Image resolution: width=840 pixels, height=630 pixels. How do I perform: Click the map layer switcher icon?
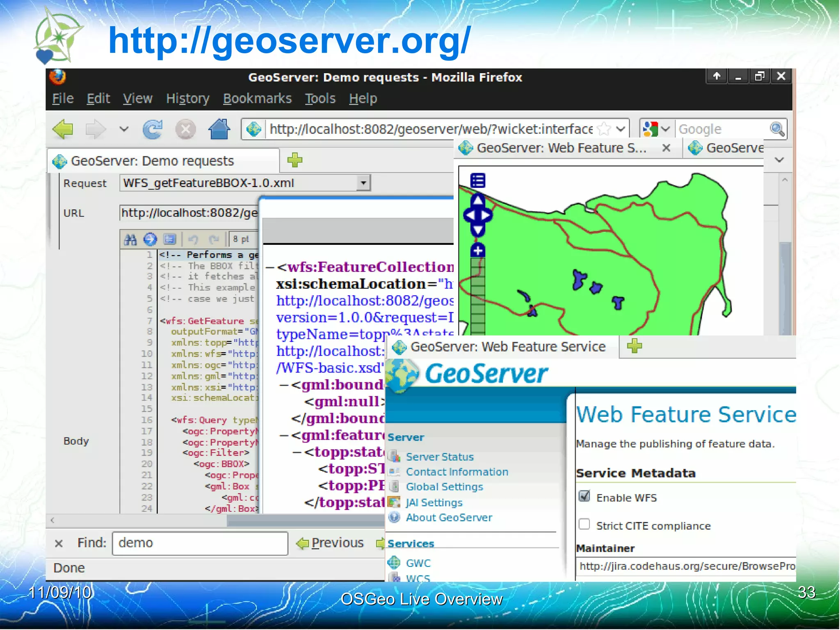(477, 180)
